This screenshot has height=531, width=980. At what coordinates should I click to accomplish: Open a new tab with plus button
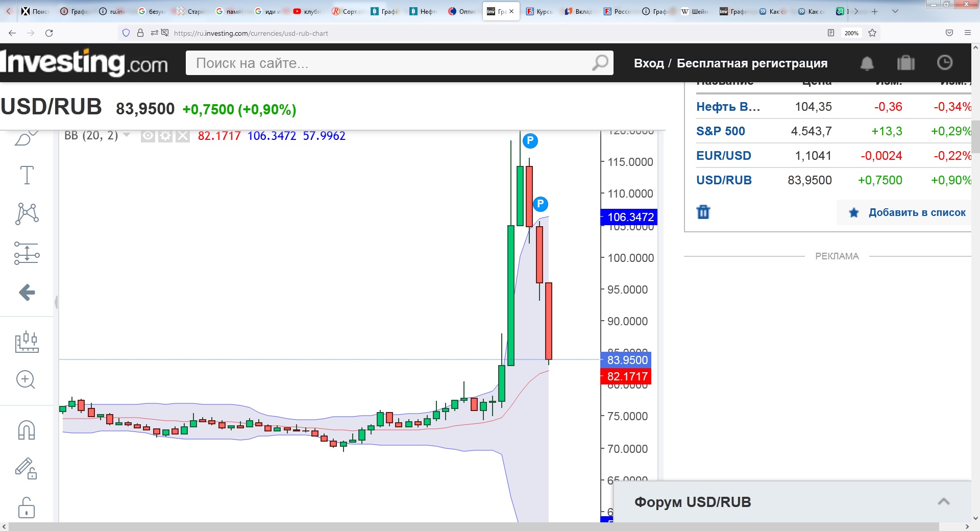tap(874, 11)
